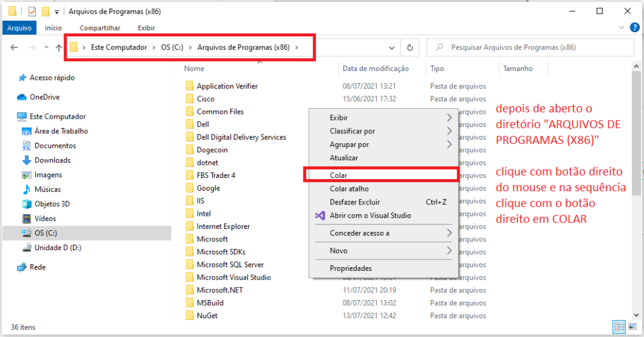Open the Compartilhar ribbon tab

pyautogui.click(x=99, y=28)
